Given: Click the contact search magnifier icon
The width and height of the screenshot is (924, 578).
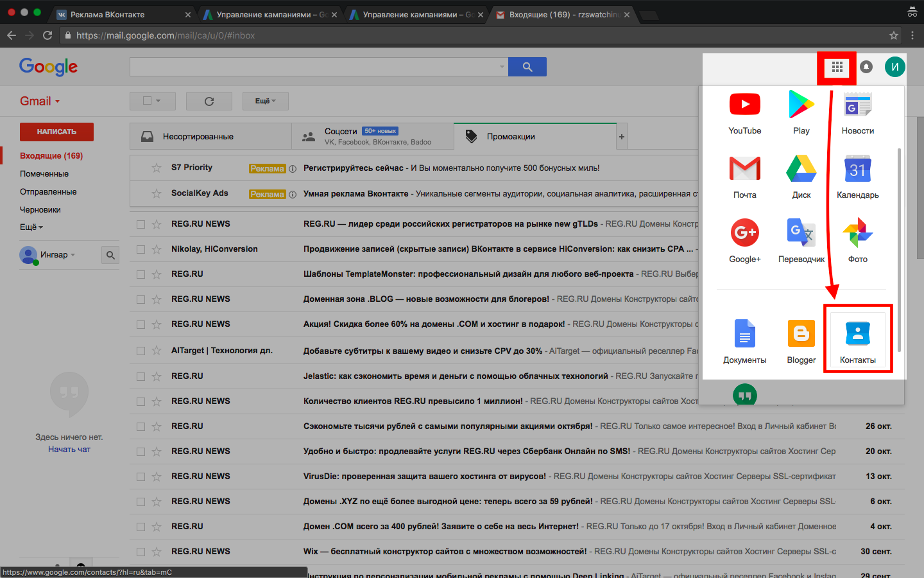Looking at the screenshot, I should coord(110,255).
